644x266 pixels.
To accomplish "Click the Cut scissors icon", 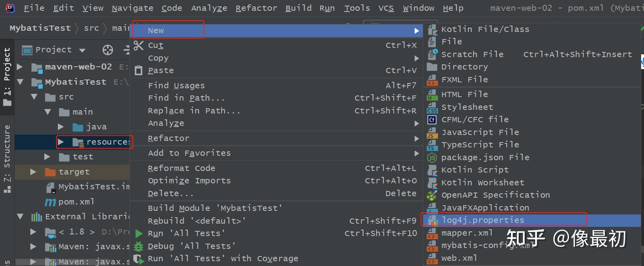I will pos(139,46).
